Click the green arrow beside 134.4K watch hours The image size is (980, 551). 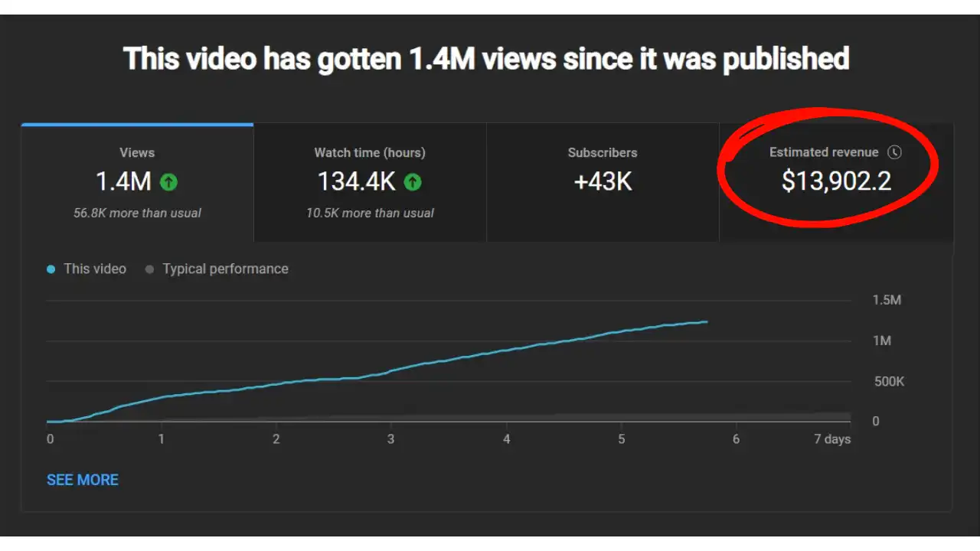(413, 182)
